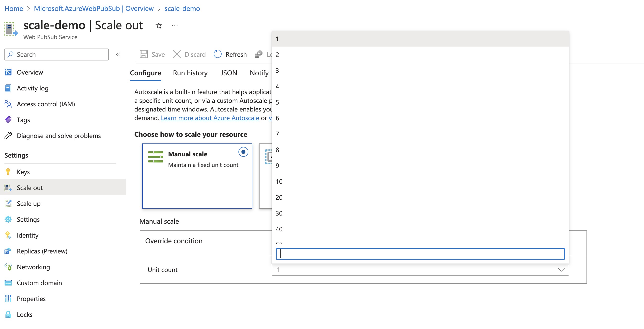Switch to the Run history tab
Image resolution: width=644 pixels, height=329 pixels.
point(190,72)
